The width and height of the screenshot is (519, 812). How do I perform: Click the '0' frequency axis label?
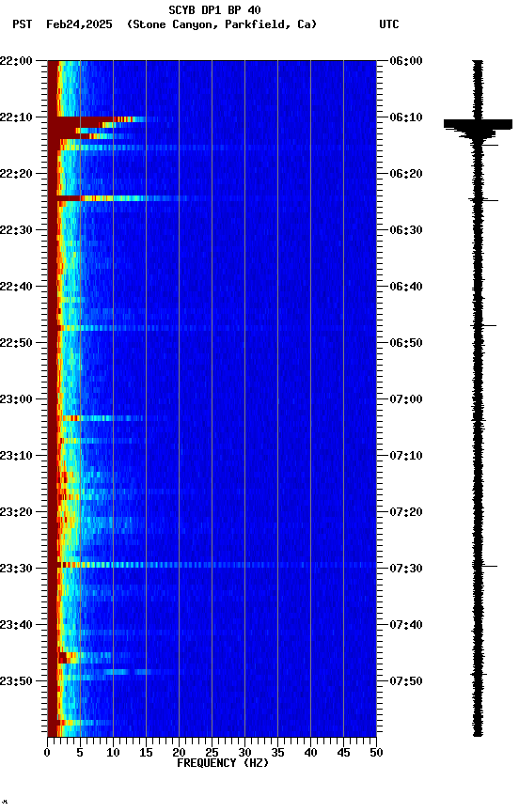47,753
